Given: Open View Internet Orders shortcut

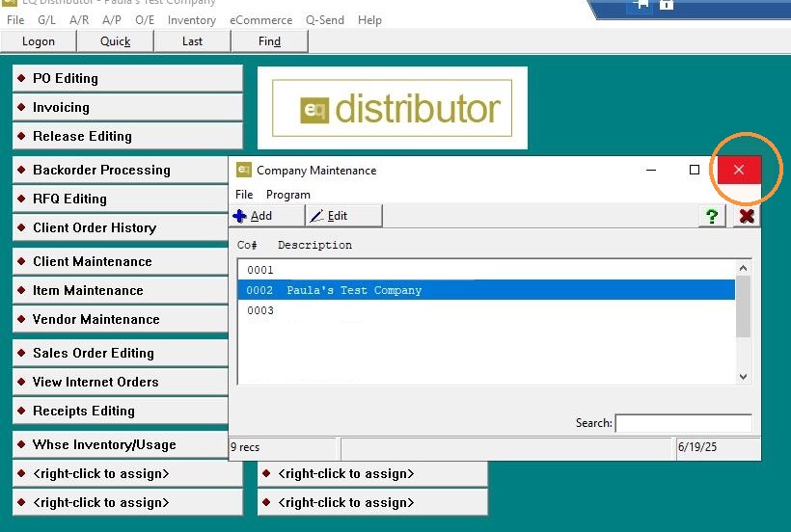Looking at the screenshot, I should coord(120,382).
